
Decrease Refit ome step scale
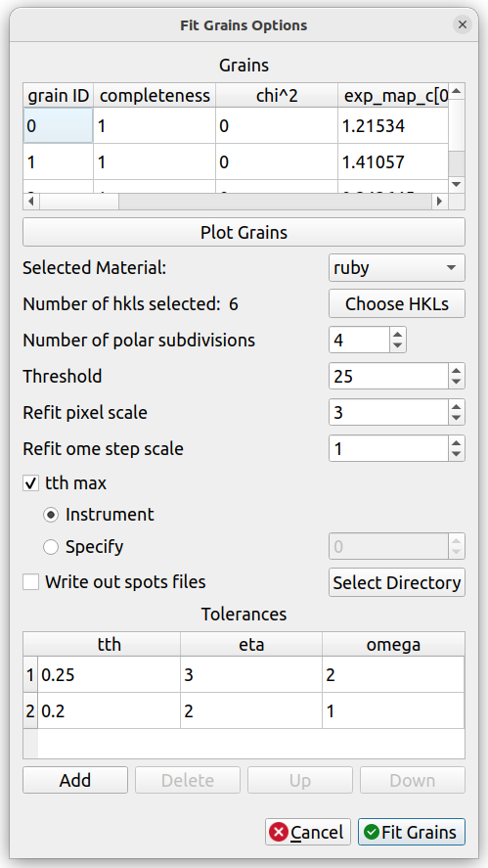456,454
